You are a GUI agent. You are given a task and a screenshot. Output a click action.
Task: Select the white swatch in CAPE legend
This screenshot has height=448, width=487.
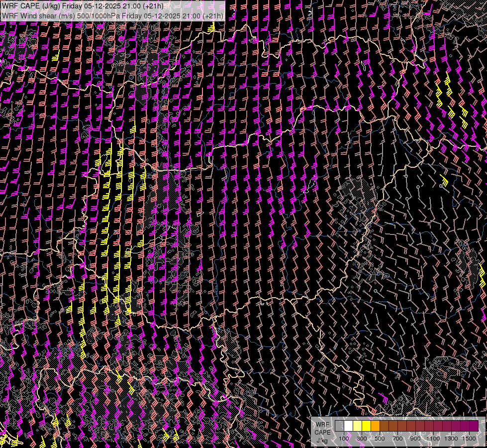(348, 426)
